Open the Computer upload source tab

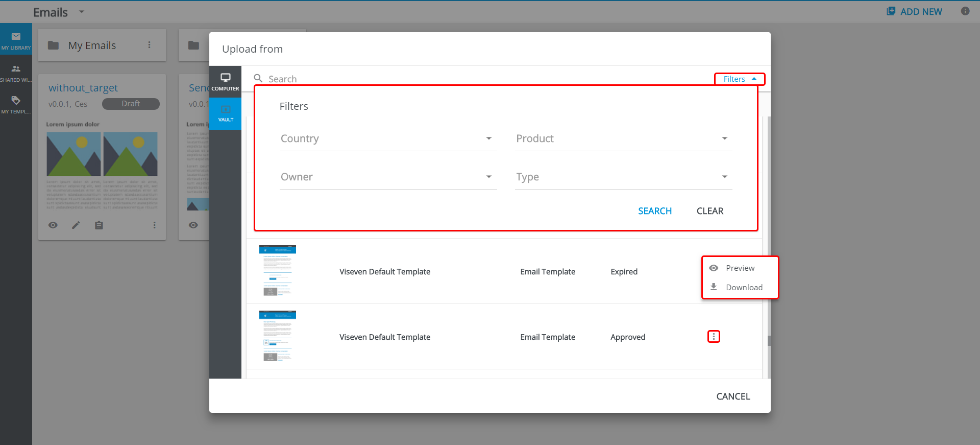(x=225, y=81)
